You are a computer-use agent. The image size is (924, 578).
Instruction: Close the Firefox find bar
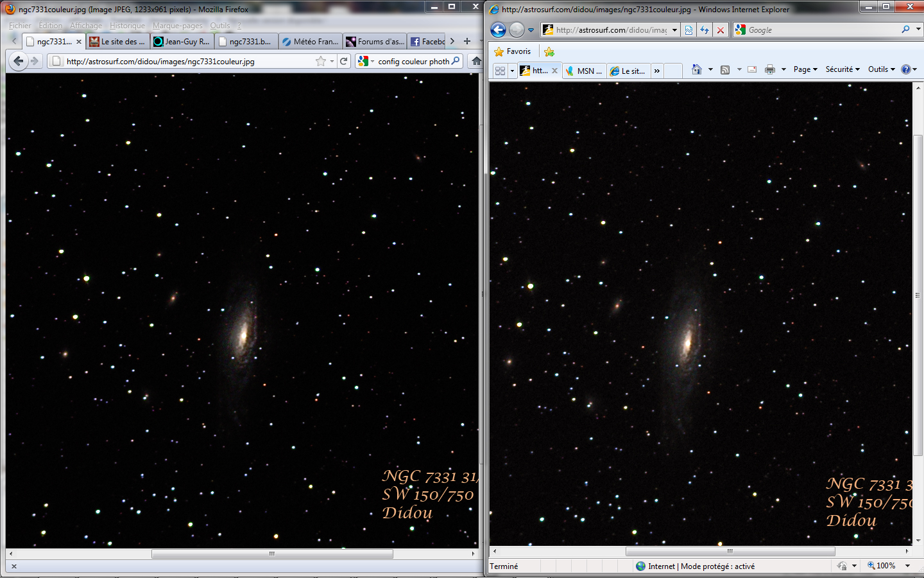[14, 566]
